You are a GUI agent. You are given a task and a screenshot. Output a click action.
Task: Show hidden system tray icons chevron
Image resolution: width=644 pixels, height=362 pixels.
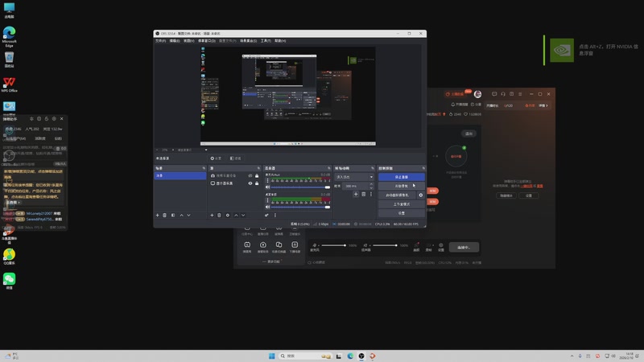point(572,356)
